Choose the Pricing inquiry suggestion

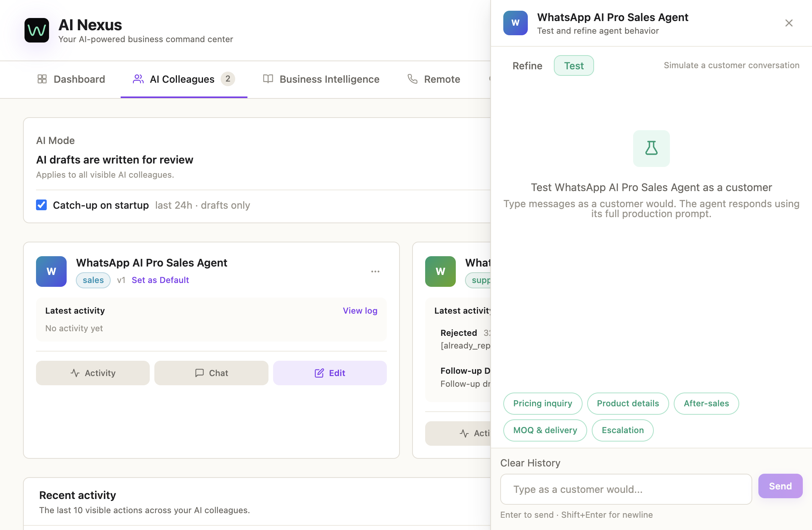coord(543,403)
